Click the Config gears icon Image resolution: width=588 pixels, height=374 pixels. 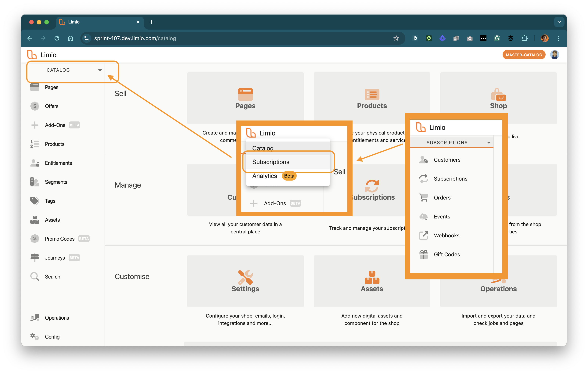tap(35, 337)
